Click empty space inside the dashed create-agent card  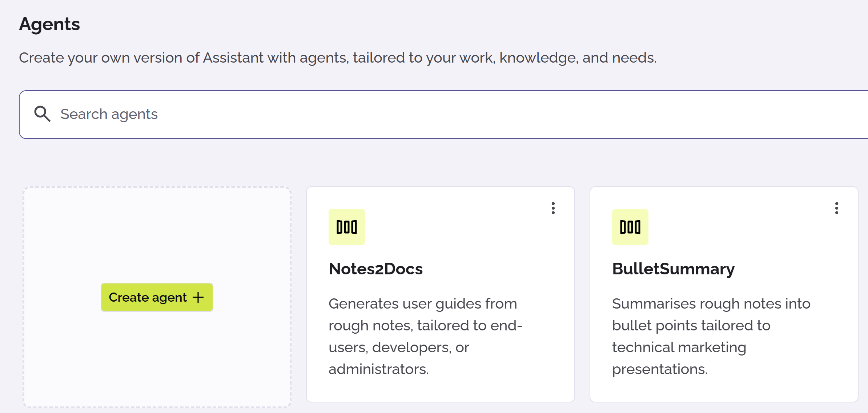[156, 233]
